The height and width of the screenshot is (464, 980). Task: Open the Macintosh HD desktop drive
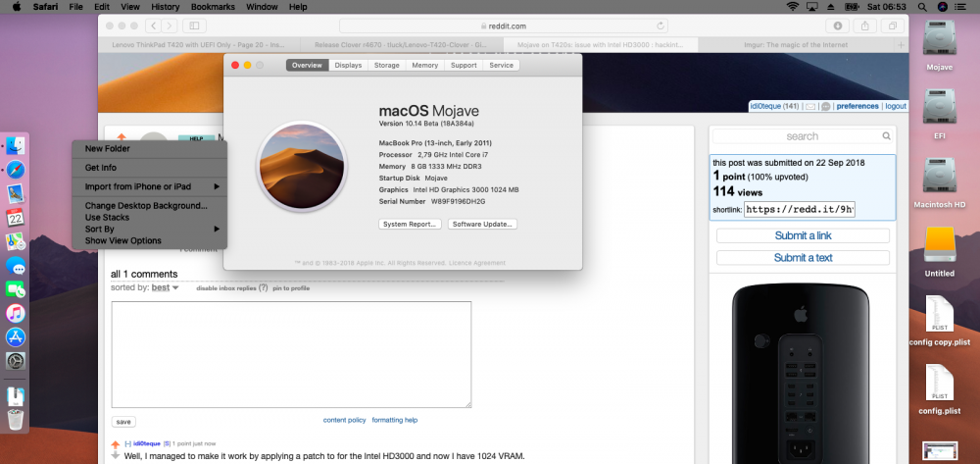[940, 175]
